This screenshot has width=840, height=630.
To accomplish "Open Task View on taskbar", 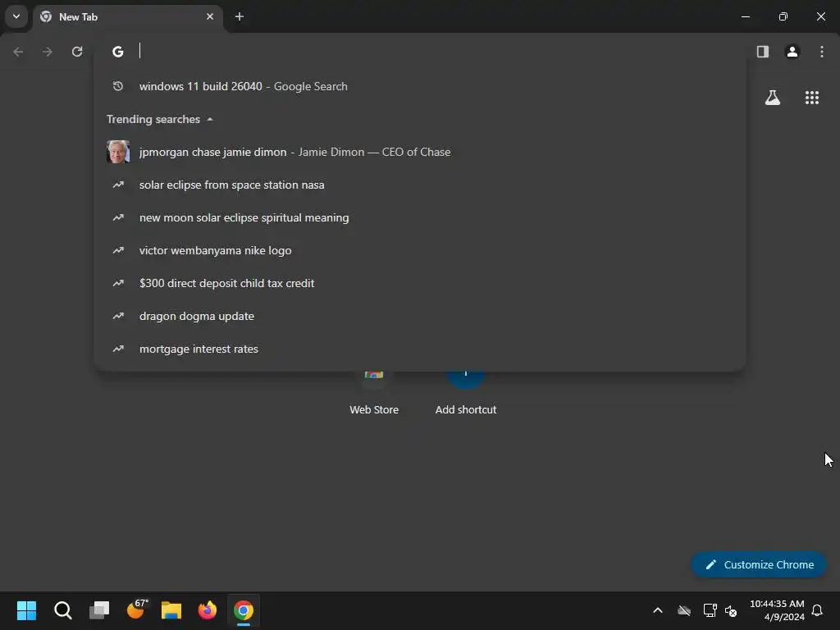I will click(x=99, y=610).
